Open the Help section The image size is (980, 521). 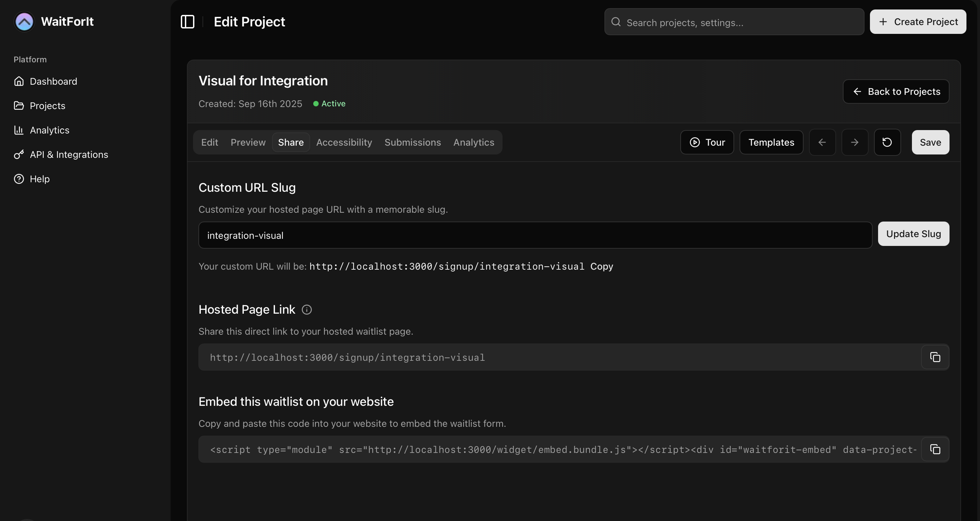pyautogui.click(x=40, y=179)
